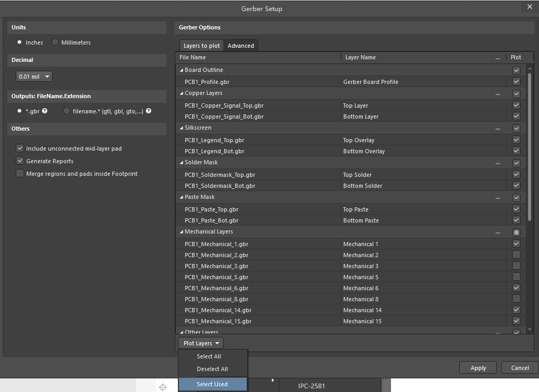Screen dimensions: 539x392
Task: Open the Copper Layers ellipsis options
Action: pos(498,93)
